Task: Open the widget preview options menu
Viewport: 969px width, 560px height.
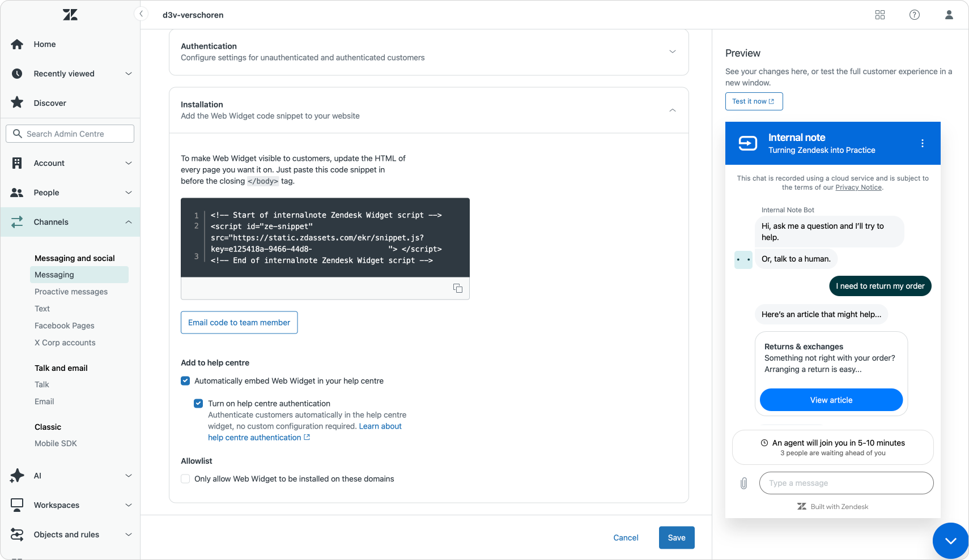Action: point(923,143)
